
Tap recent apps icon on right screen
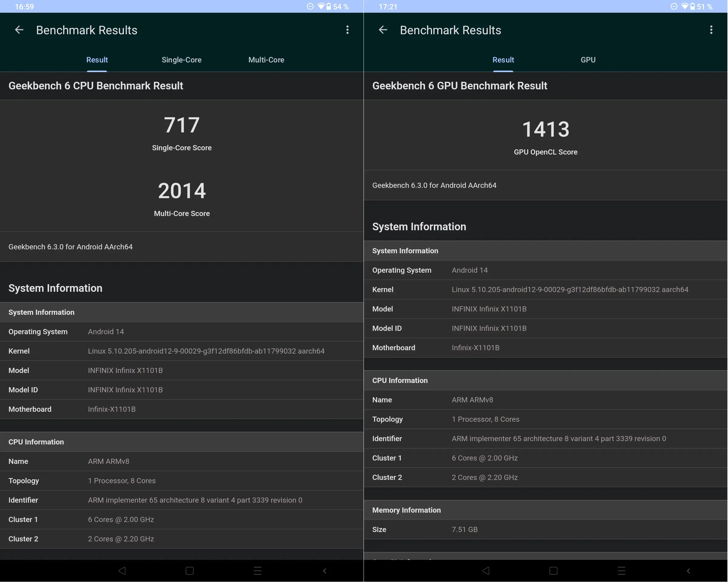tap(621, 571)
